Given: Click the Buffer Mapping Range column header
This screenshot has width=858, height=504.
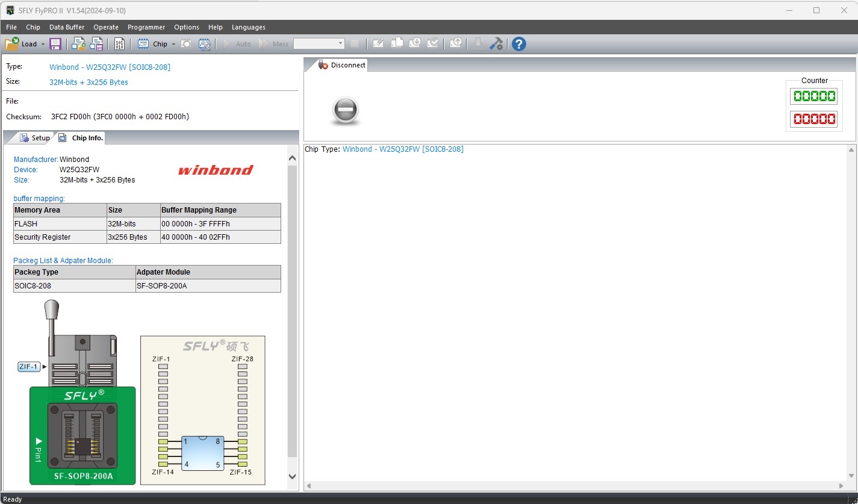Looking at the screenshot, I should pyautogui.click(x=220, y=210).
